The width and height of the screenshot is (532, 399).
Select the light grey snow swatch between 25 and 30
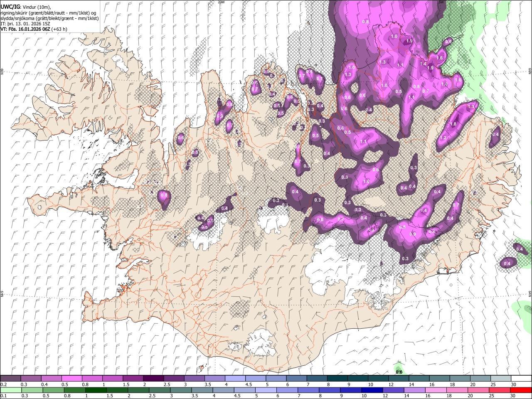coord(500,378)
